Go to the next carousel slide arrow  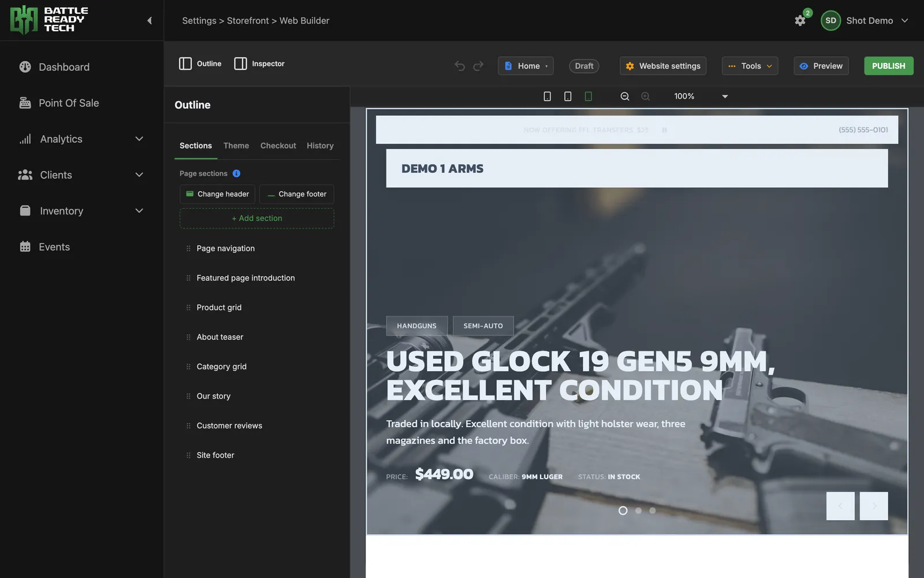(x=874, y=506)
